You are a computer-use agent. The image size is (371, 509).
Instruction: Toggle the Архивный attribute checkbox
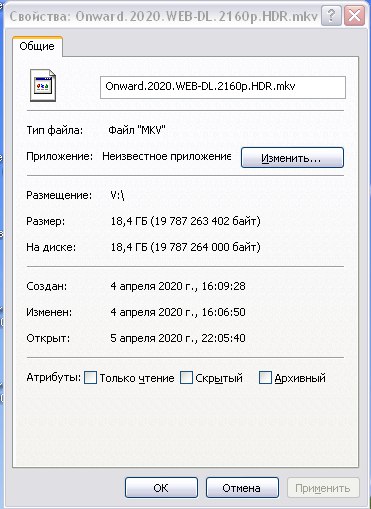[265, 378]
